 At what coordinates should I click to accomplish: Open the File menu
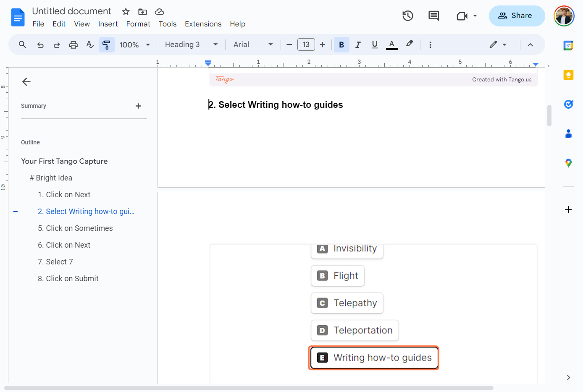[x=38, y=24]
